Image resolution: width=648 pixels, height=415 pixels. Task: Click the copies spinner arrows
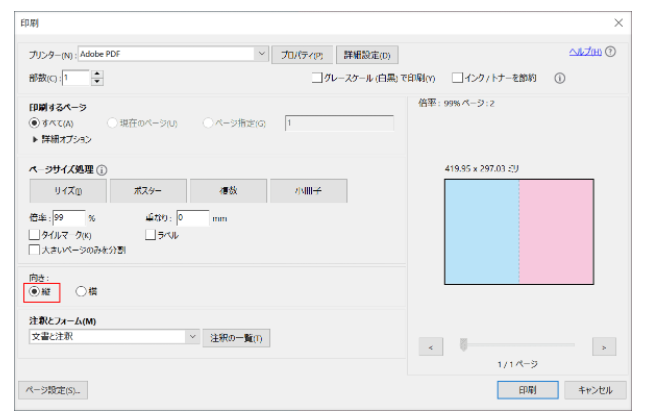coord(97,77)
